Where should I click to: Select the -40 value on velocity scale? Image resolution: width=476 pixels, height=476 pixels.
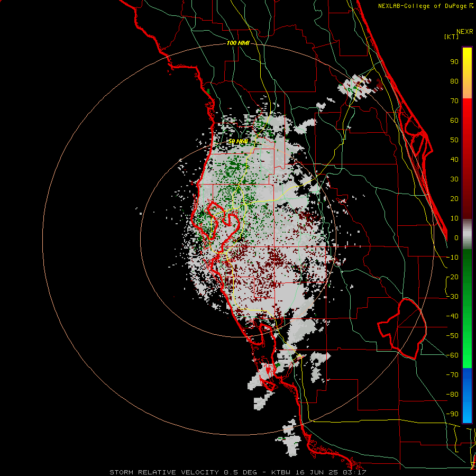click(x=452, y=316)
